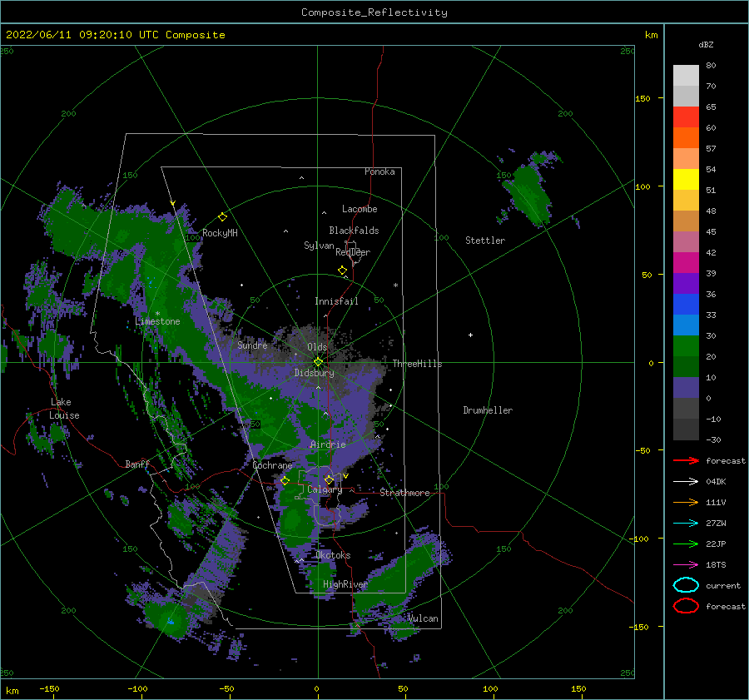The width and height of the screenshot is (749, 700).
Task: Click the dBZ legend heading
Action: [706, 45]
